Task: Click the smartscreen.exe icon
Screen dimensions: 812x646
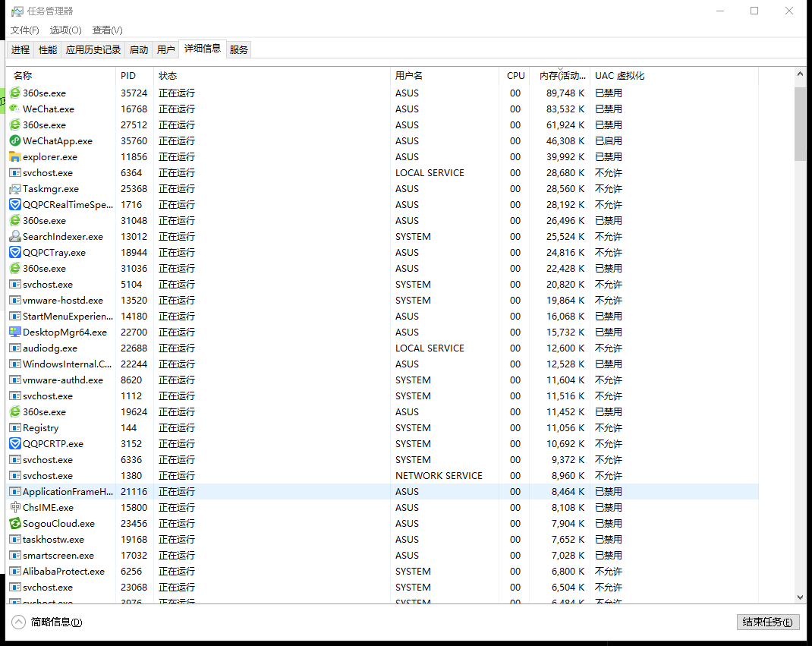Action: (x=15, y=556)
